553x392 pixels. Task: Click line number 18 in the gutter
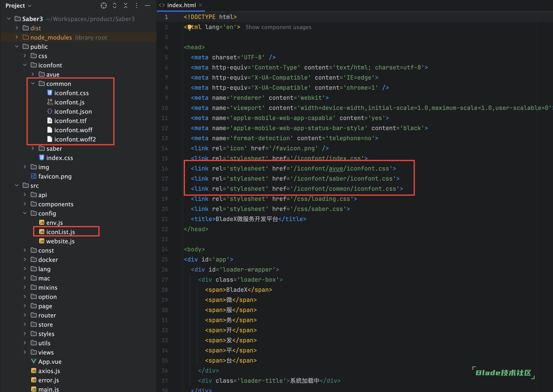coord(165,189)
